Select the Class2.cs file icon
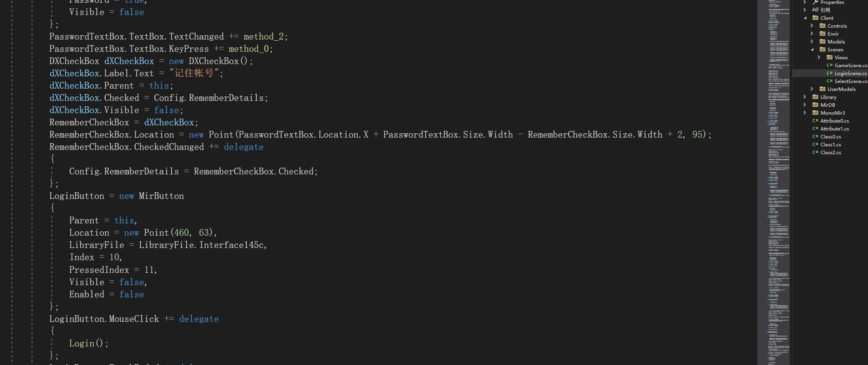Viewport: 868px width, 365px height. point(815,152)
